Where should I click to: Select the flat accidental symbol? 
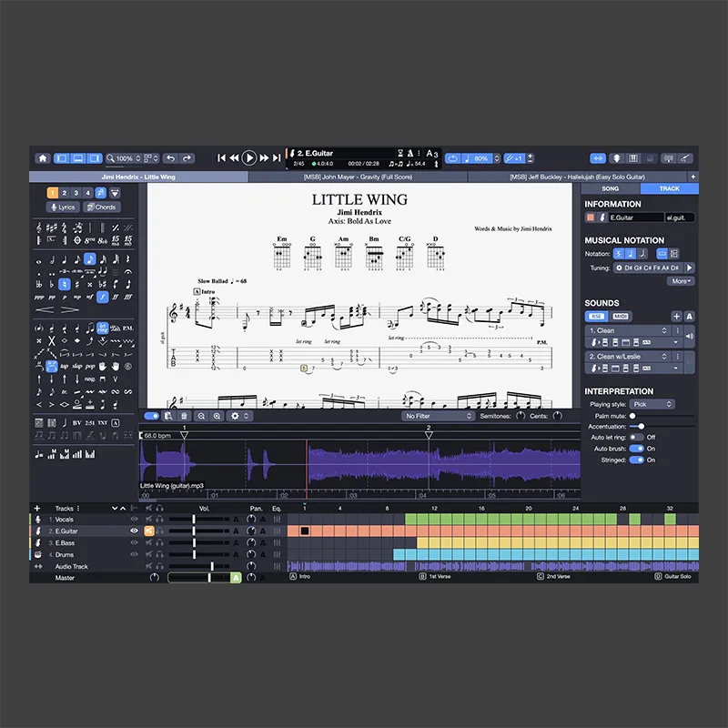[52, 284]
